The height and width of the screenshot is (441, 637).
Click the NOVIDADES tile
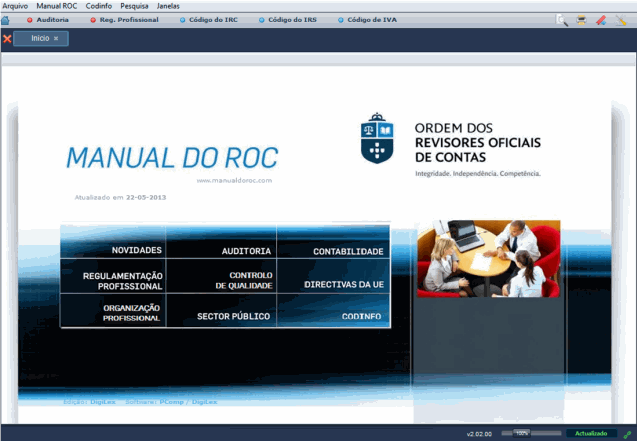[x=113, y=242]
